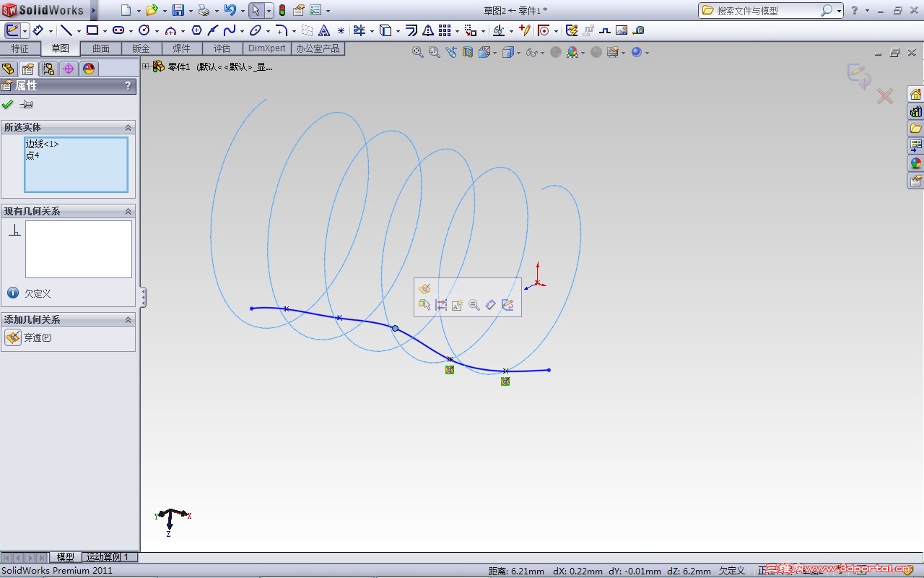Switch to the 焊件 tab
Viewport: 924px width, 578px height.
click(182, 48)
